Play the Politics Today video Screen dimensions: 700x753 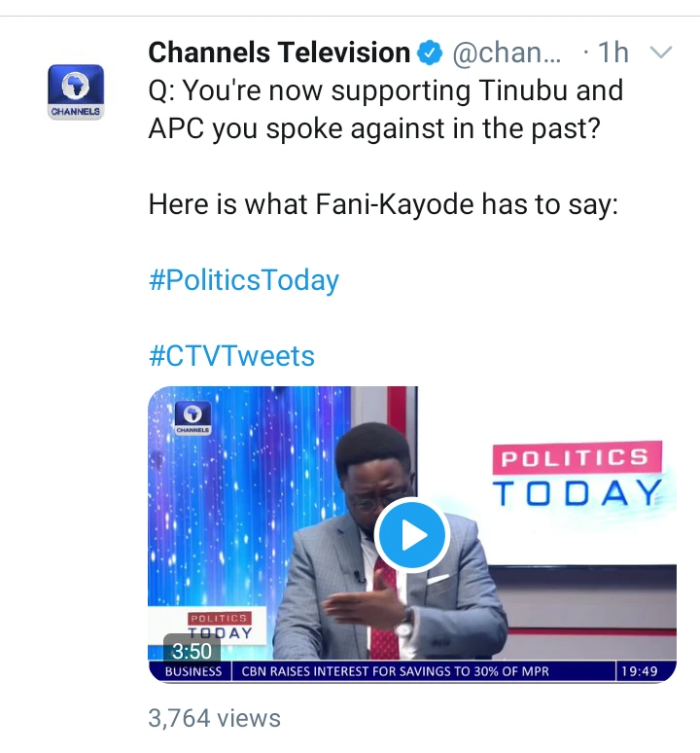pyautogui.click(x=411, y=534)
